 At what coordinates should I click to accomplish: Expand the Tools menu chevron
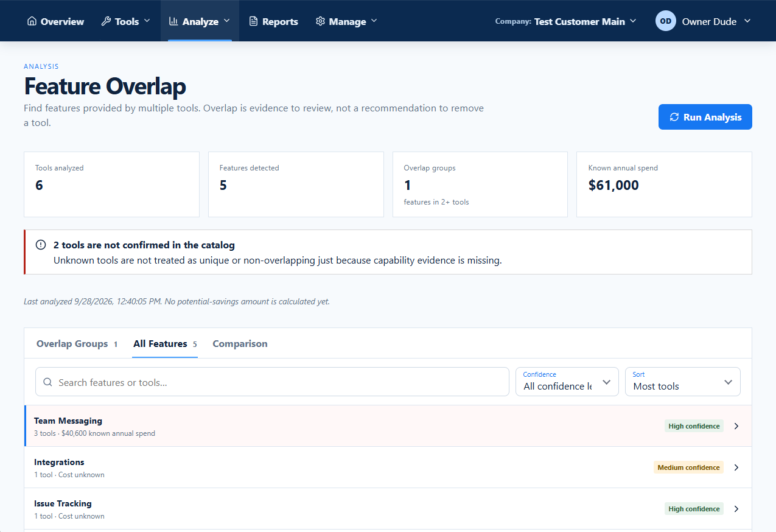point(147,21)
